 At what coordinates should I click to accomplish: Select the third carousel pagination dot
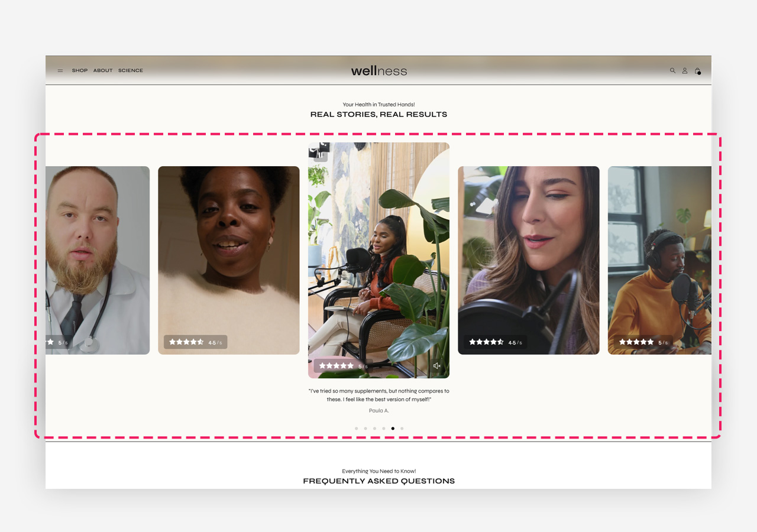374,429
